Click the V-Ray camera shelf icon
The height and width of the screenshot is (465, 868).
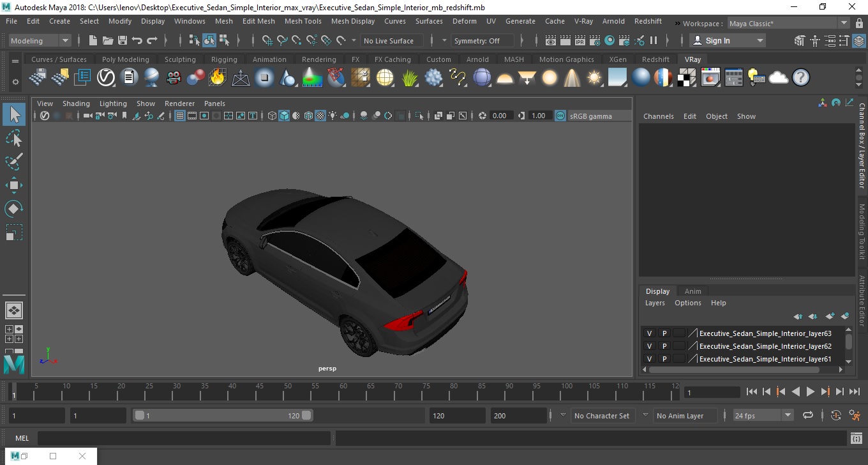(x=174, y=78)
